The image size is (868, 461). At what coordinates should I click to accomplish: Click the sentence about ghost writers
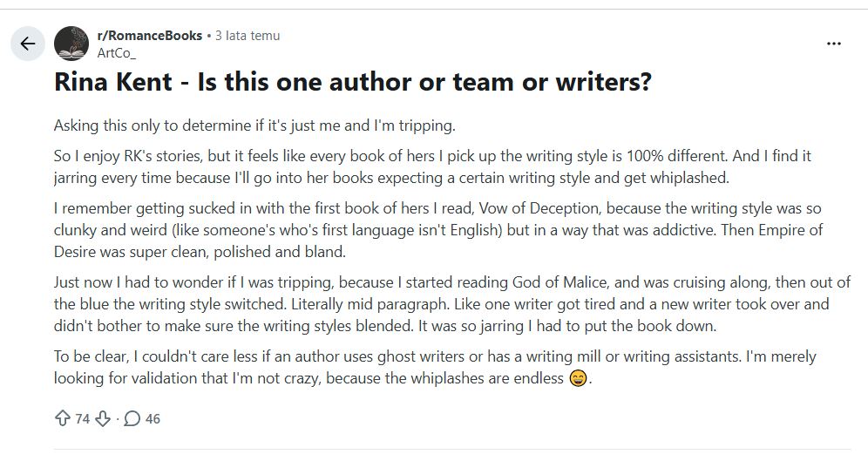tap(397, 356)
